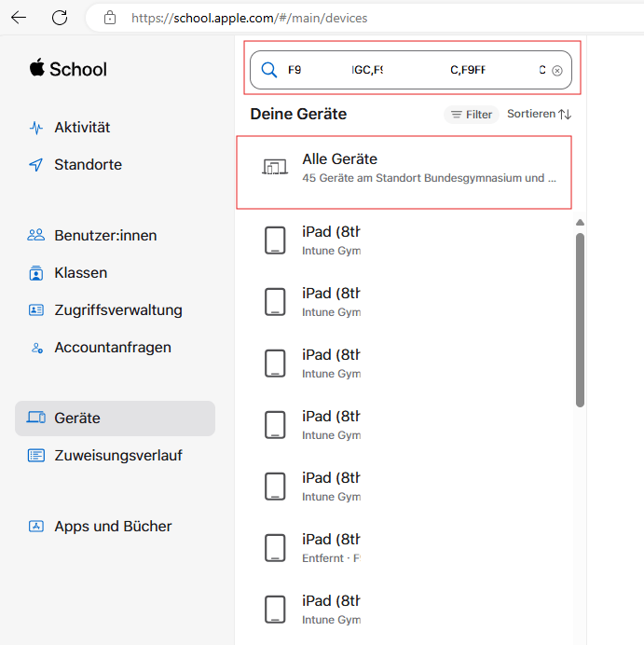Click the Geräte devices icon
This screenshot has width=644, height=645.
[x=36, y=418]
